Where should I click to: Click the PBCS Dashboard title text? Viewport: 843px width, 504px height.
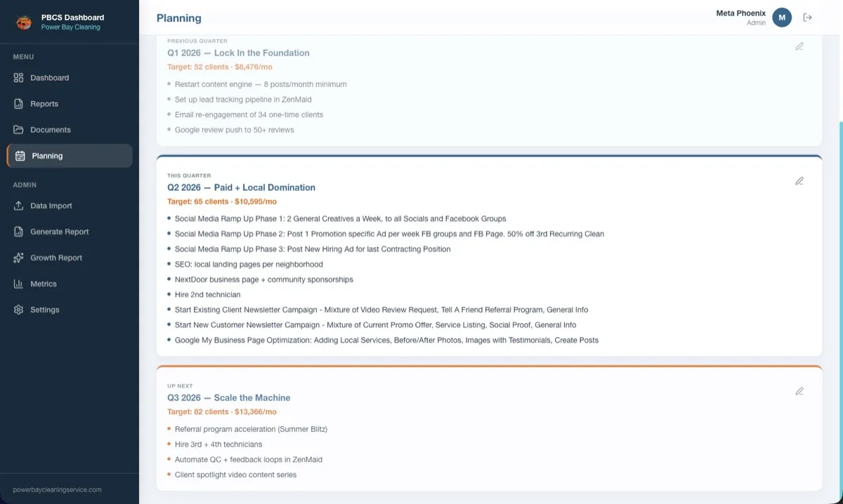point(72,18)
